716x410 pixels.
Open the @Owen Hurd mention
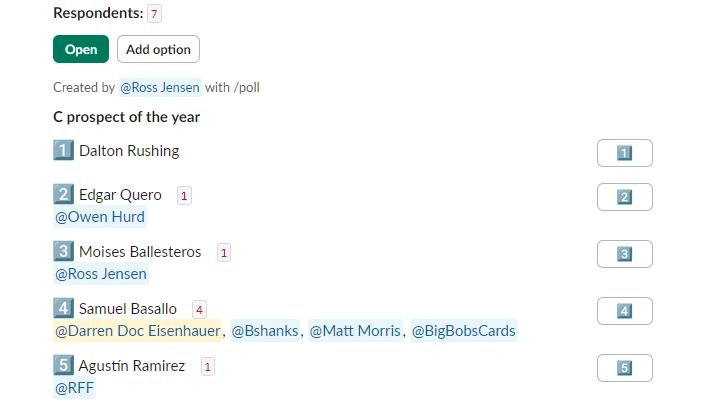[99, 217]
